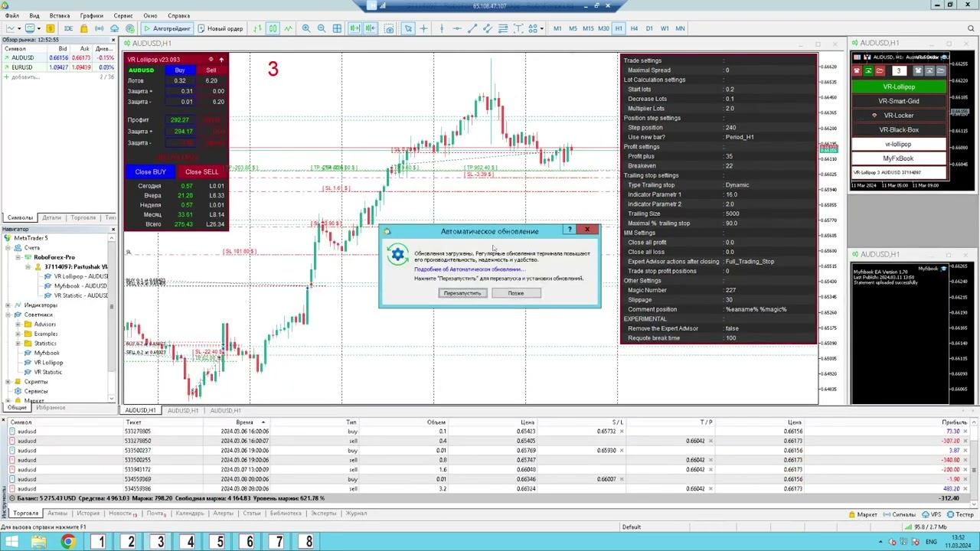Viewport: 980px width, 551px height.
Task: Click the Перезапустить button
Action: (462, 293)
